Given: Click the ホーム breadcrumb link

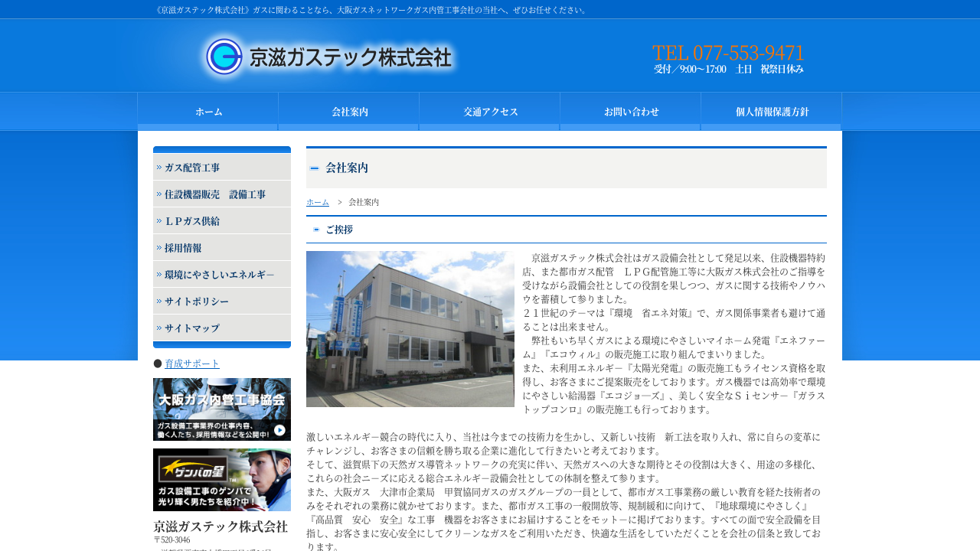Looking at the screenshot, I should click(x=318, y=202).
